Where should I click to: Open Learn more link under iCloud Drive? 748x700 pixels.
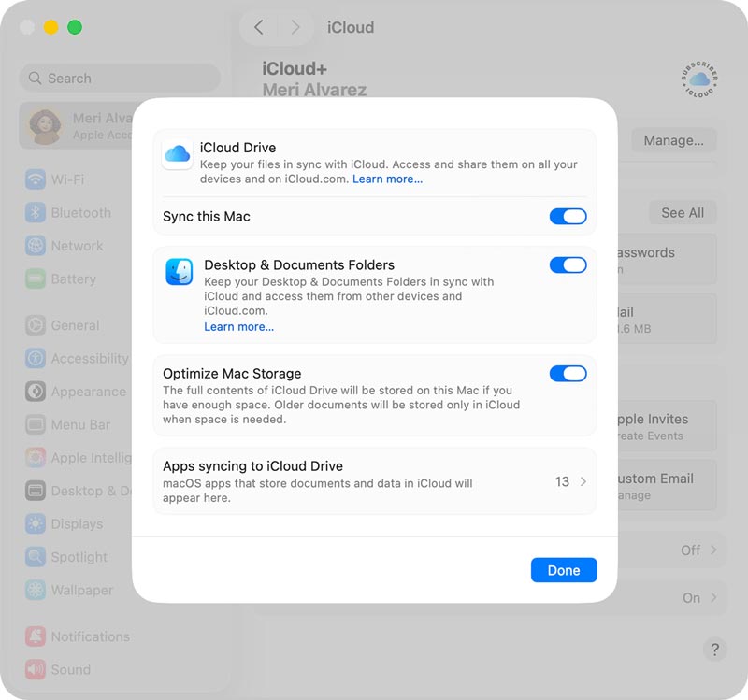tap(387, 179)
